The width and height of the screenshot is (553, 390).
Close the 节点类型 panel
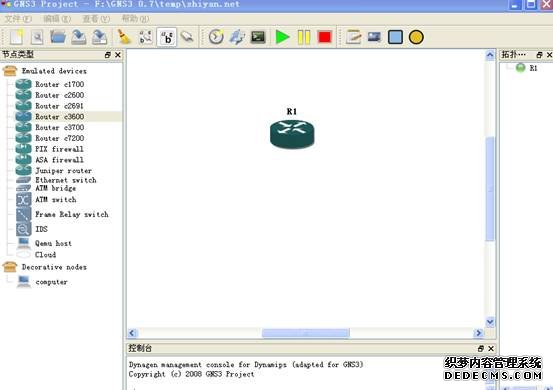(x=118, y=55)
